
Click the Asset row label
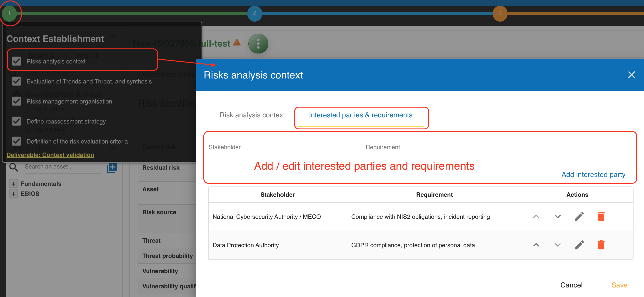(150, 189)
